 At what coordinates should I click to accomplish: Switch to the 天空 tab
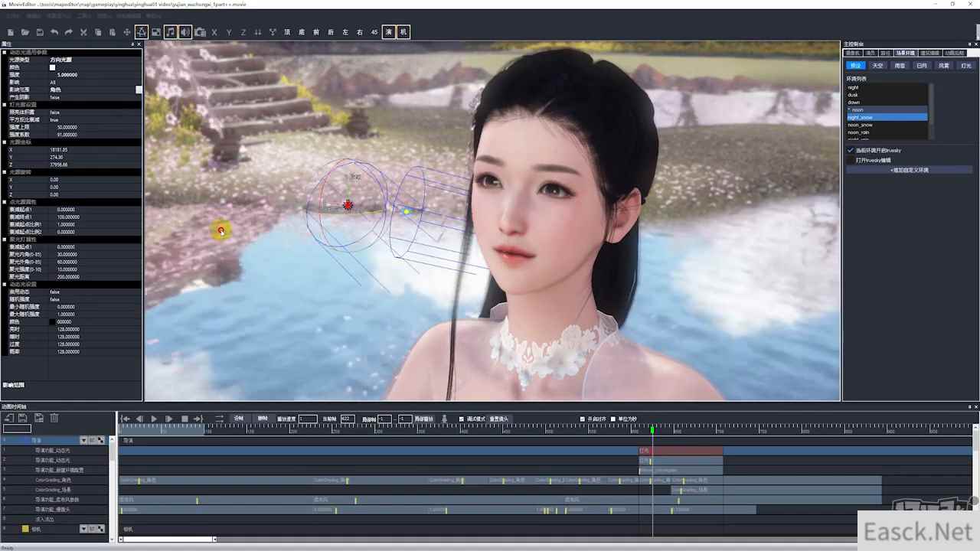tap(878, 66)
